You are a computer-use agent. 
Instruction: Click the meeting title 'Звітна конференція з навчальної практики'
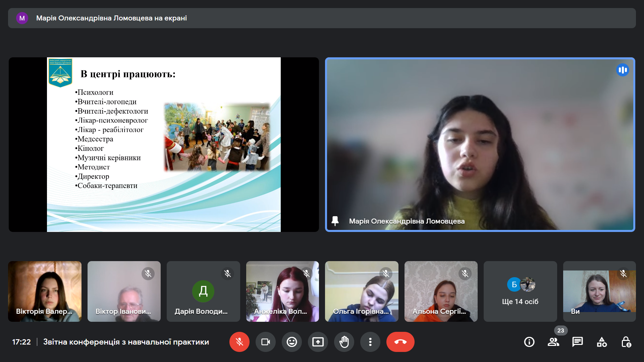[x=126, y=342]
